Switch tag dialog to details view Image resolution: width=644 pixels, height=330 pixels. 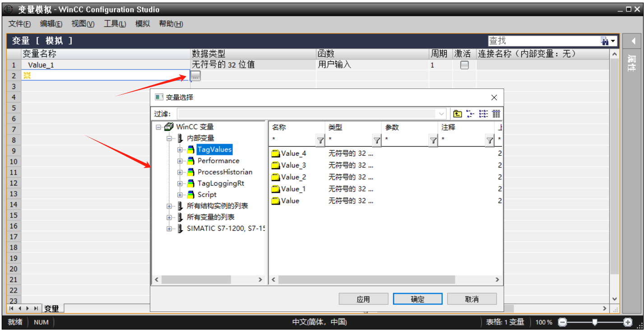coord(496,114)
